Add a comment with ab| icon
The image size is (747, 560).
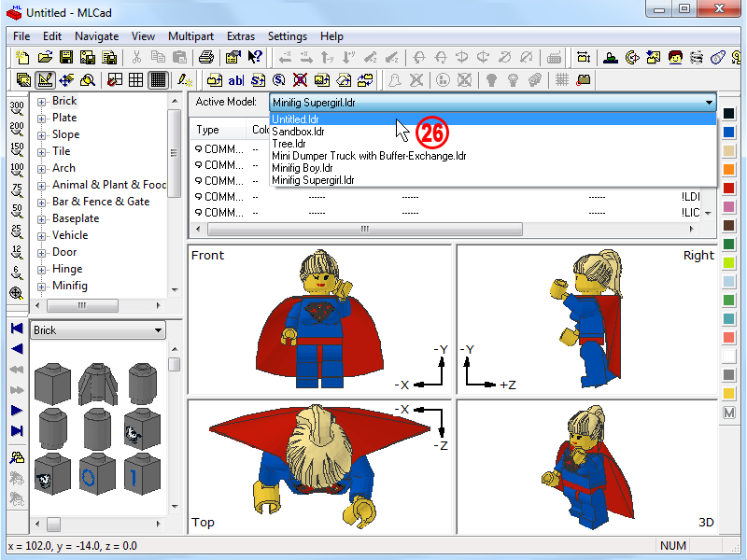(x=235, y=80)
